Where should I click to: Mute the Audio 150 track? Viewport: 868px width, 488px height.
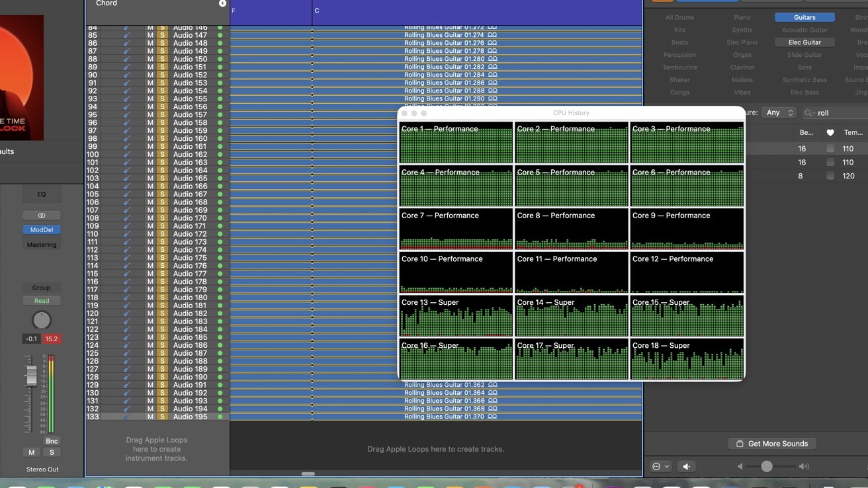(150, 59)
